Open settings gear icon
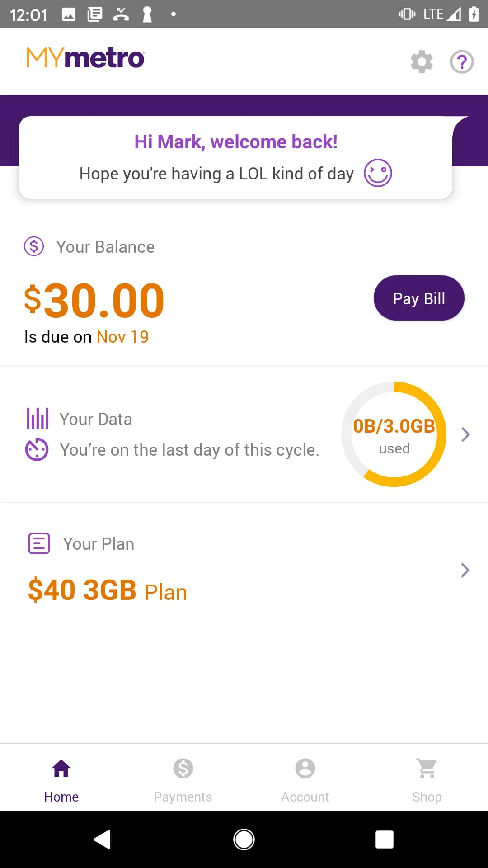The image size is (488, 868). tap(422, 61)
